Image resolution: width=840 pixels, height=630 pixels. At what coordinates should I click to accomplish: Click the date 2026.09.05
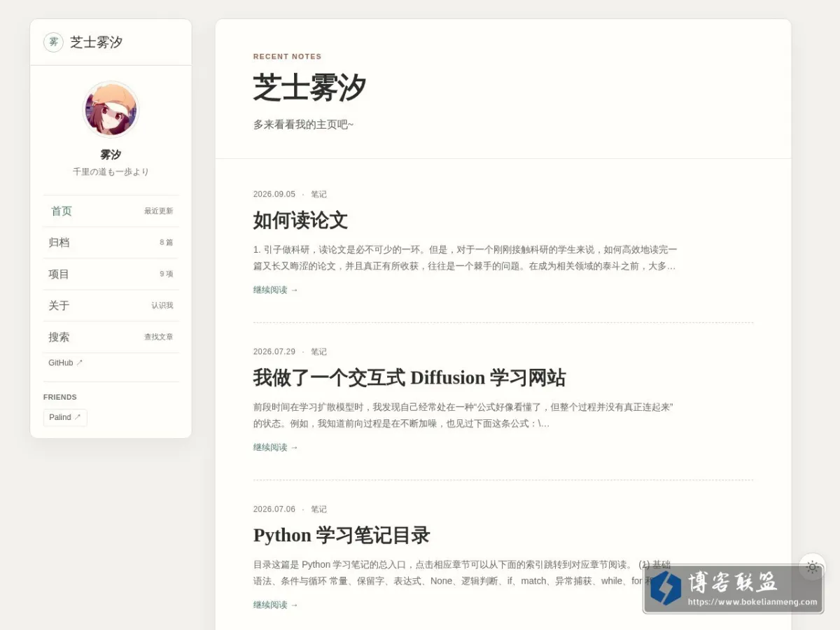click(x=274, y=195)
